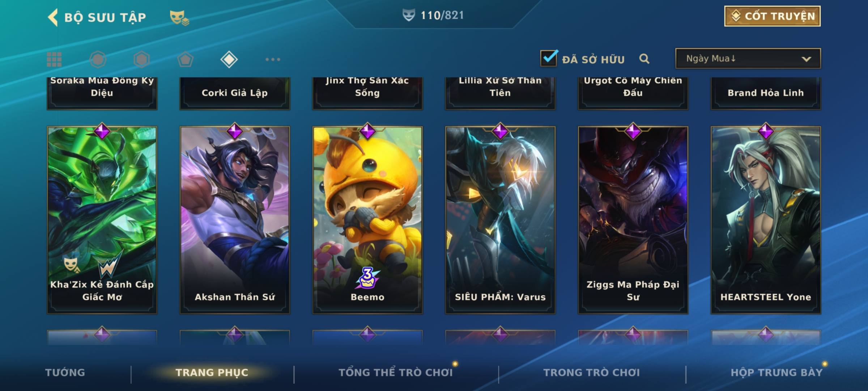Viewport: 868px width, 391px height.
Task: Open the Hộp Trưng Bày tab
Action: coord(776,373)
